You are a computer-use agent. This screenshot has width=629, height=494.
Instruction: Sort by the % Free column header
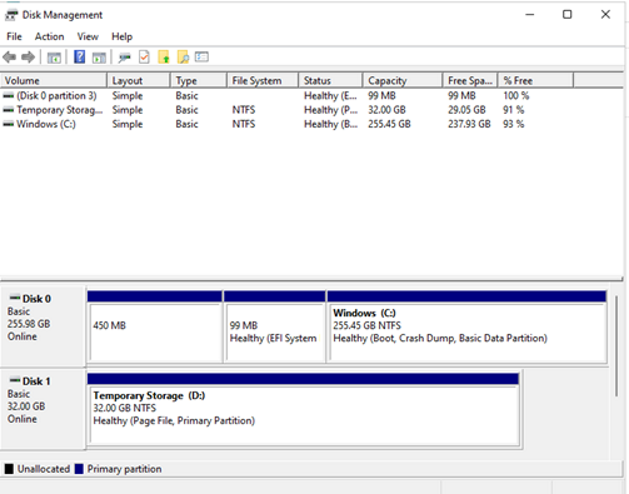536,80
